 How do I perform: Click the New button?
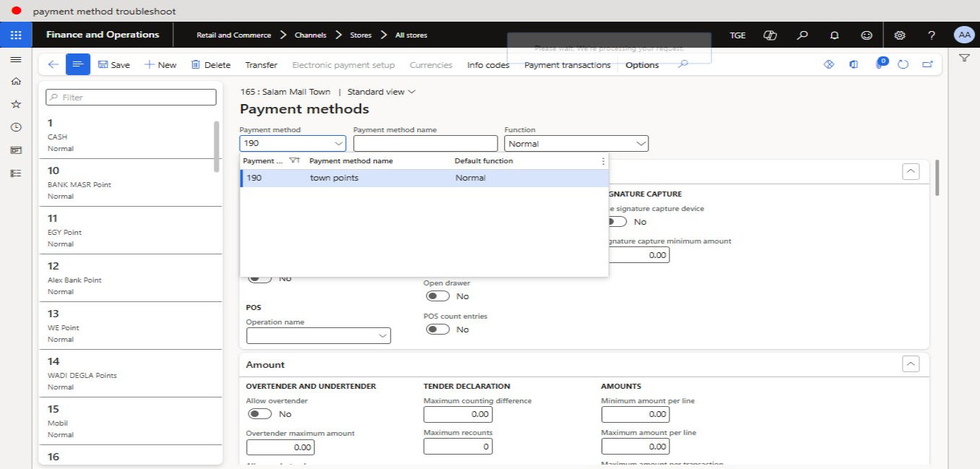(160, 64)
